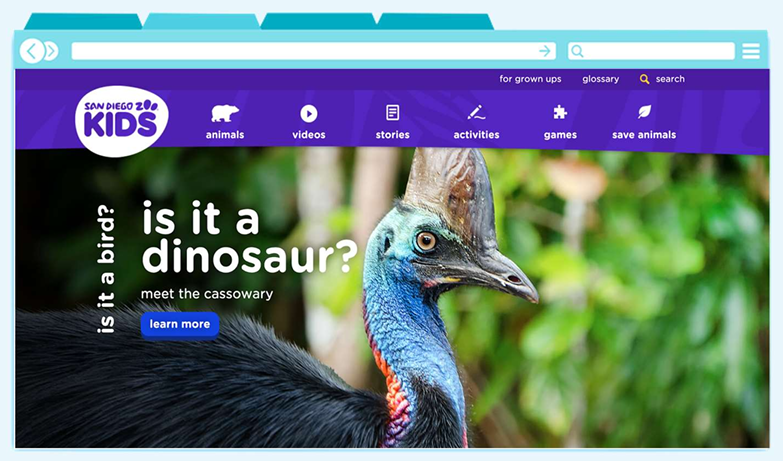783x461 pixels.
Task: Open the glossary link
Action: 600,79
